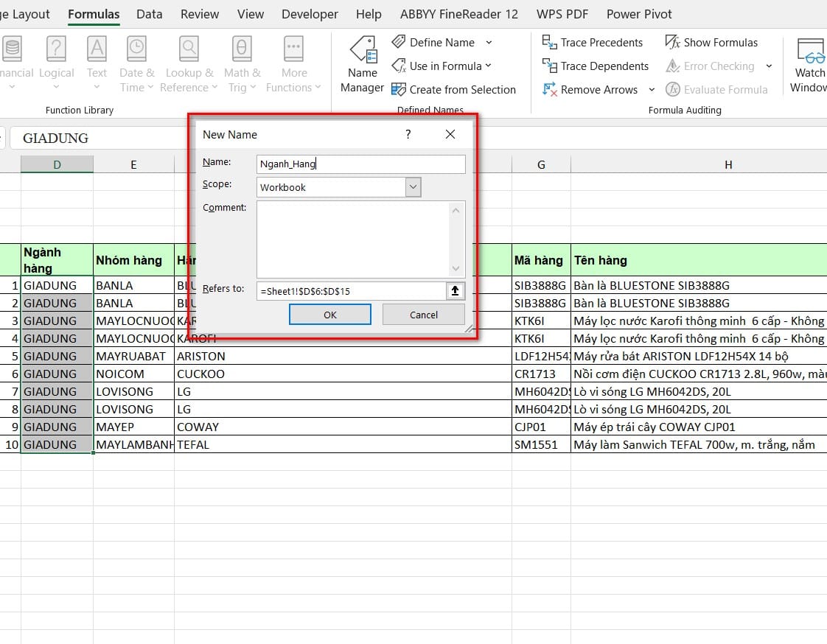Viewport: 827px width, 644px height.
Task: Open the Logical functions category
Action: 57,63
